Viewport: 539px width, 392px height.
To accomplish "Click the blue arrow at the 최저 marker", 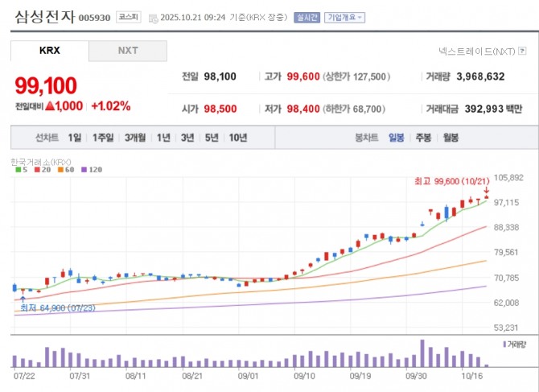I will point(23,297).
